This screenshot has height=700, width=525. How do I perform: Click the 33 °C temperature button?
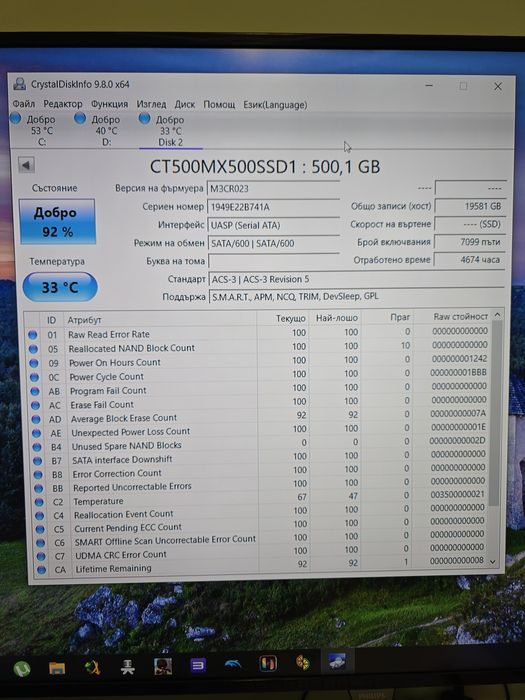(60, 287)
